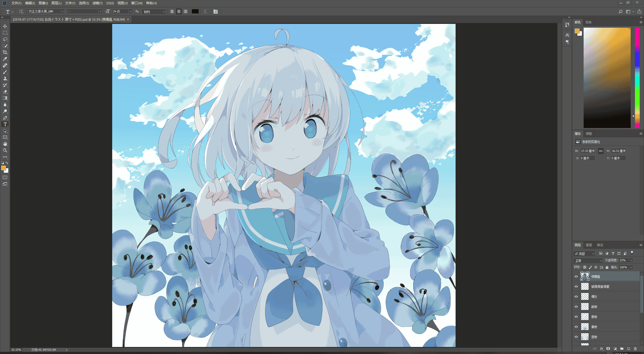
Task: Click the W field 17.33 厘米
Action: tap(588, 151)
